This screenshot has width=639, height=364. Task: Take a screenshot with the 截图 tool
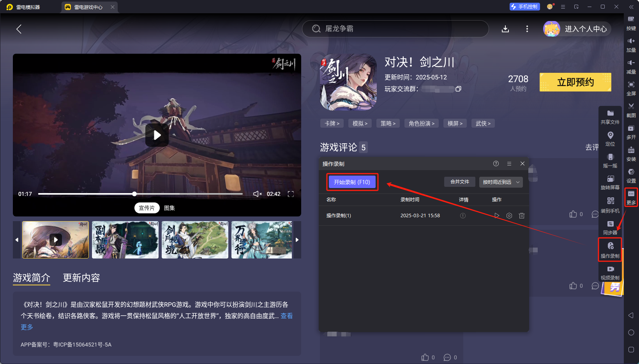click(x=631, y=111)
